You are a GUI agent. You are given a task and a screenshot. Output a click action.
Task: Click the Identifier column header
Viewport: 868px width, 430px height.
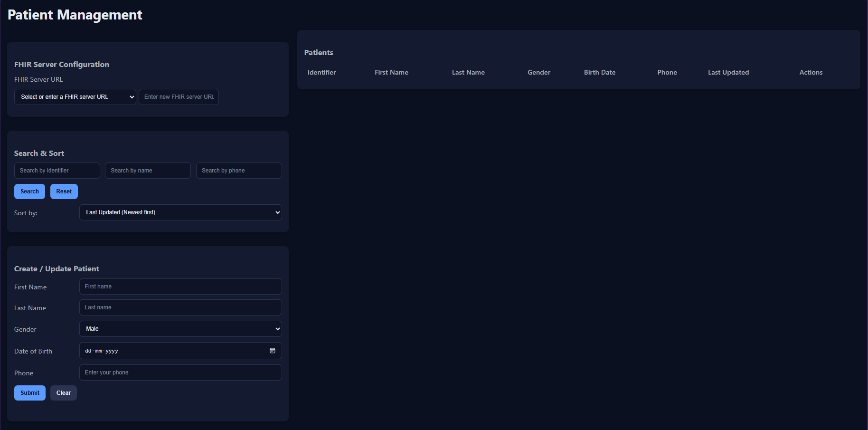click(x=321, y=72)
